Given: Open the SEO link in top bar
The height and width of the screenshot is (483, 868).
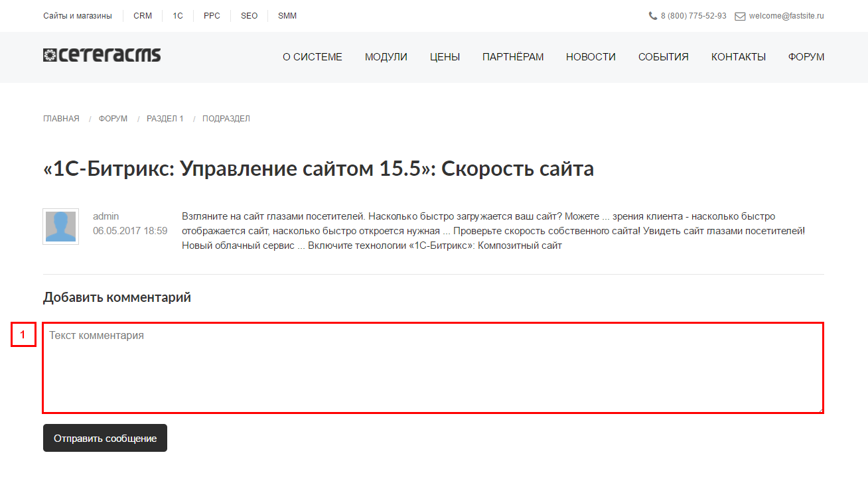Looking at the screenshot, I should (x=249, y=16).
